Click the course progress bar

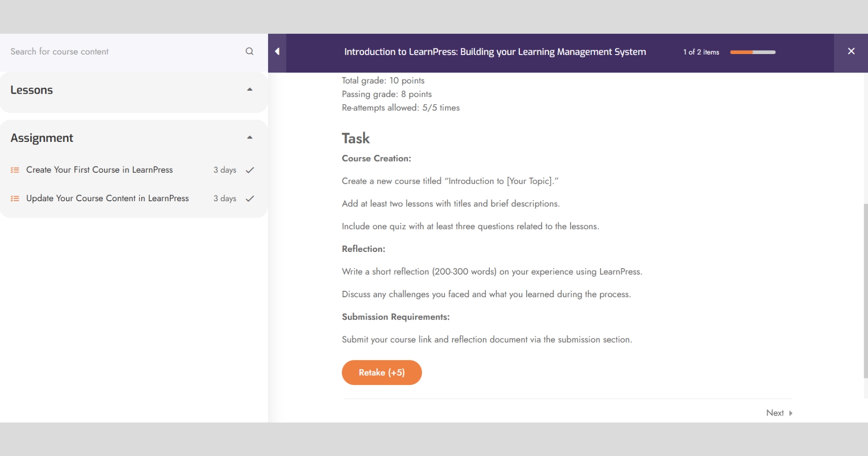tap(753, 52)
